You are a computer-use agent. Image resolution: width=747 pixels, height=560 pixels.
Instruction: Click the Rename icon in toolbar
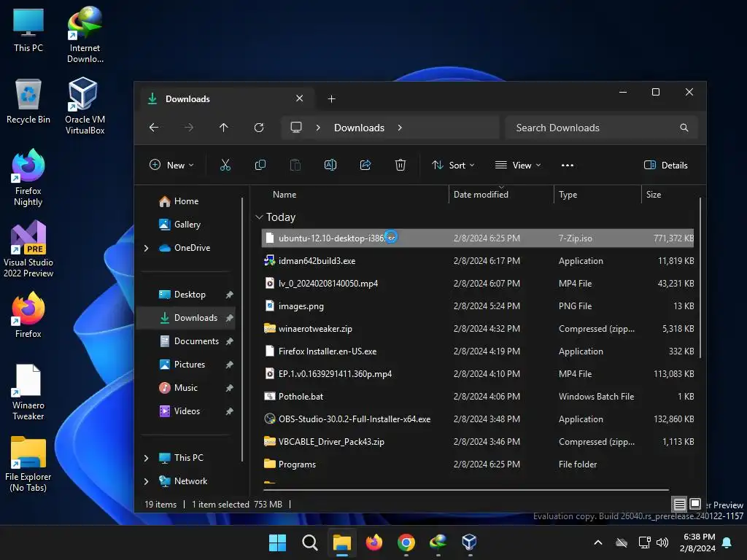pyautogui.click(x=330, y=166)
